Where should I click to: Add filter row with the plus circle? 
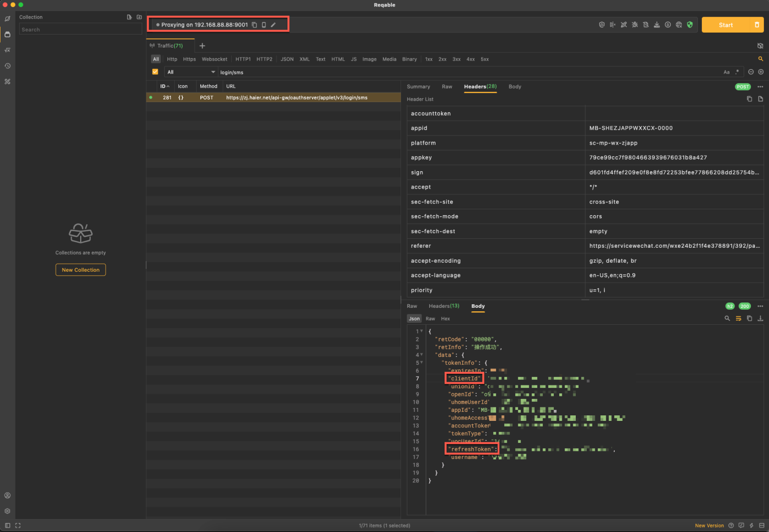(x=761, y=72)
